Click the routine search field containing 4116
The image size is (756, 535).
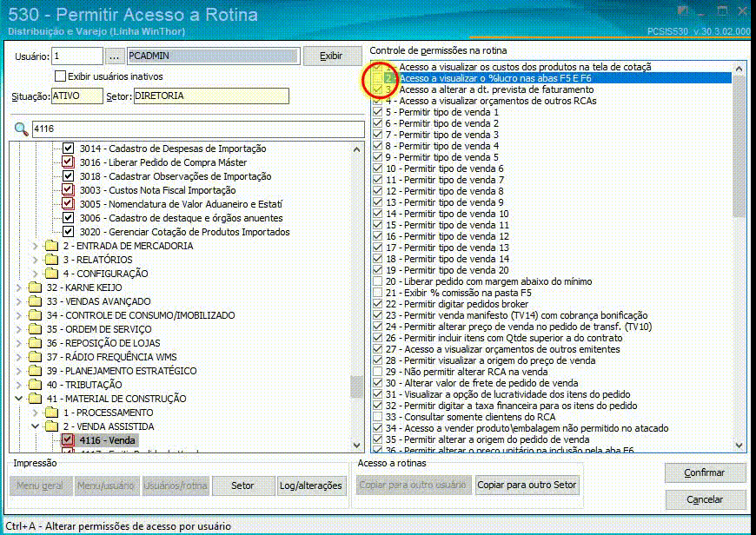pos(198,129)
